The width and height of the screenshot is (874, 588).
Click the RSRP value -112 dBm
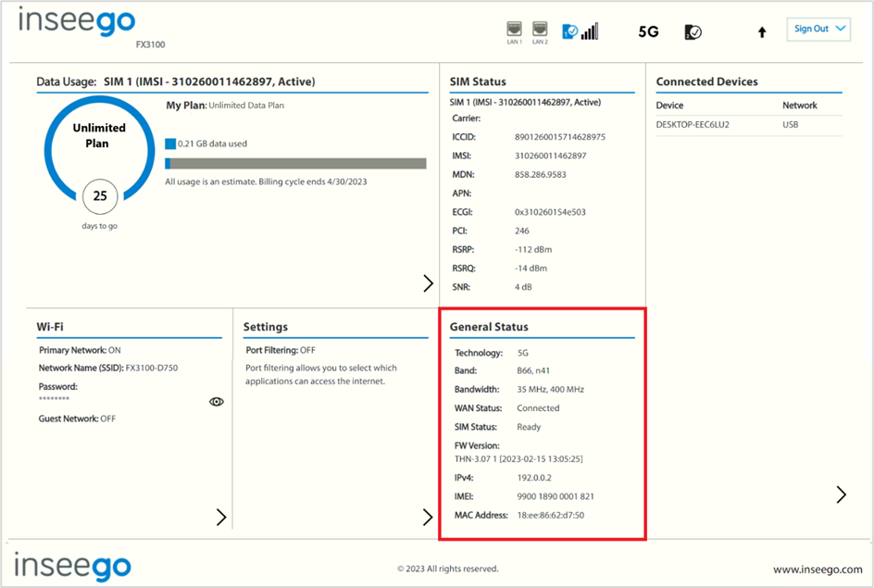(533, 250)
